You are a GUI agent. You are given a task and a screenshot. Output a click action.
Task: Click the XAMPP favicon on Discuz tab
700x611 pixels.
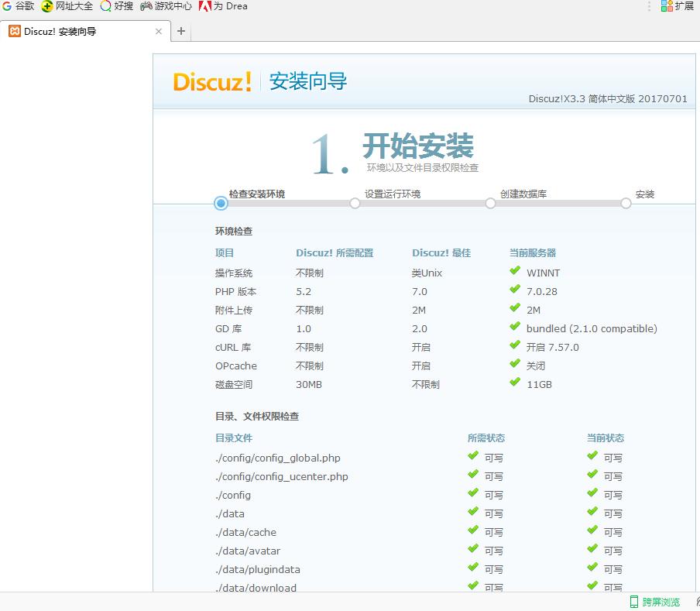coord(14,32)
